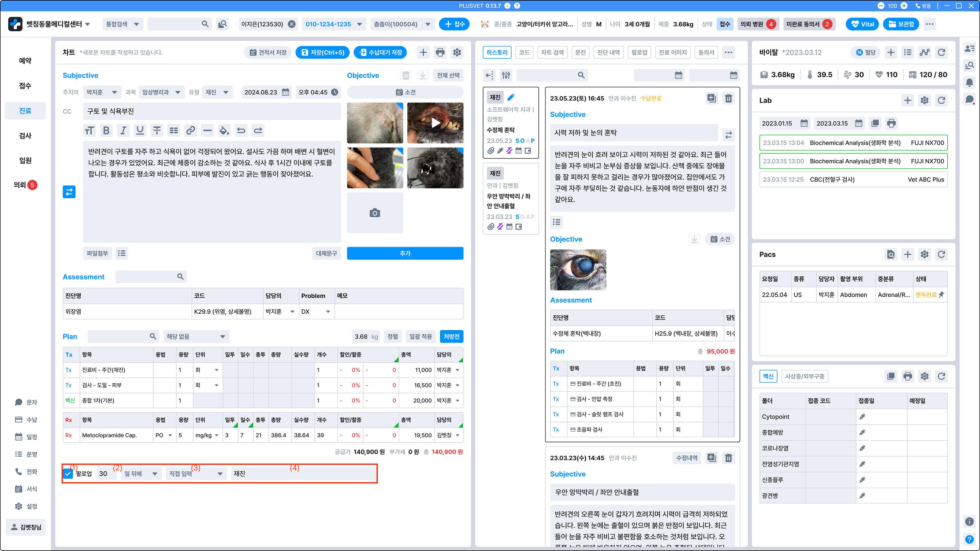
Task: Delete the 23.05.23 history record
Action: pyautogui.click(x=728, y=99)
